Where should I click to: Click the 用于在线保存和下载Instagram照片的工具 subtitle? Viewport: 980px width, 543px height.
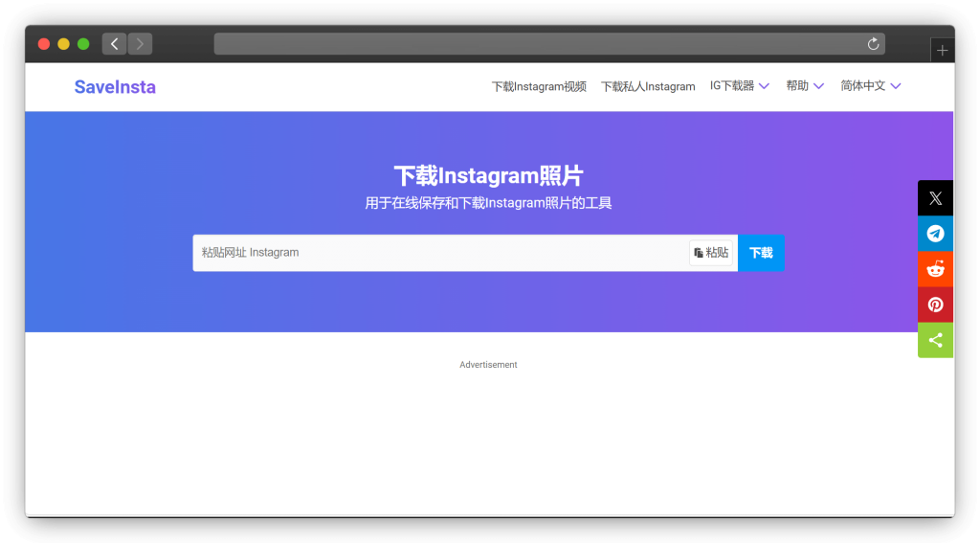click(488, 203)
